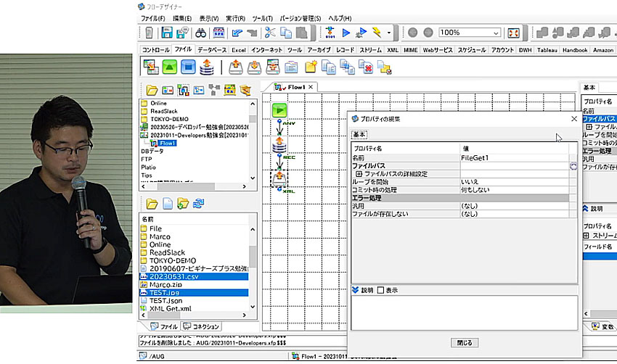Click the save floppy disk icon
This screenshot has height=364, width=617.
167,33
